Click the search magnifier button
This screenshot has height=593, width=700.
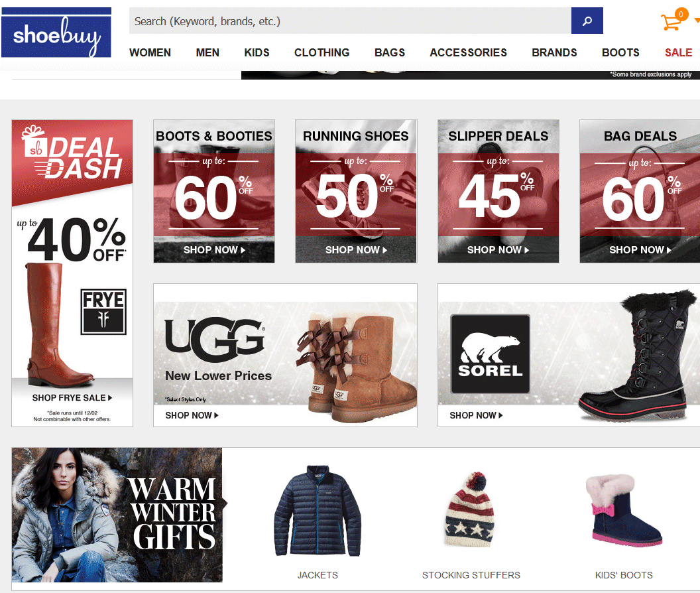point(587,21)
